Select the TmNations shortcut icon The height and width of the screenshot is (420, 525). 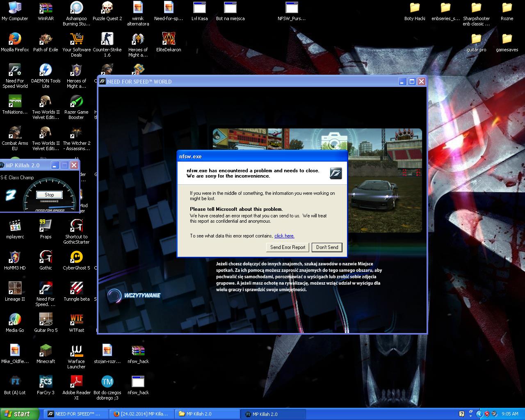(x=15, y=105)
